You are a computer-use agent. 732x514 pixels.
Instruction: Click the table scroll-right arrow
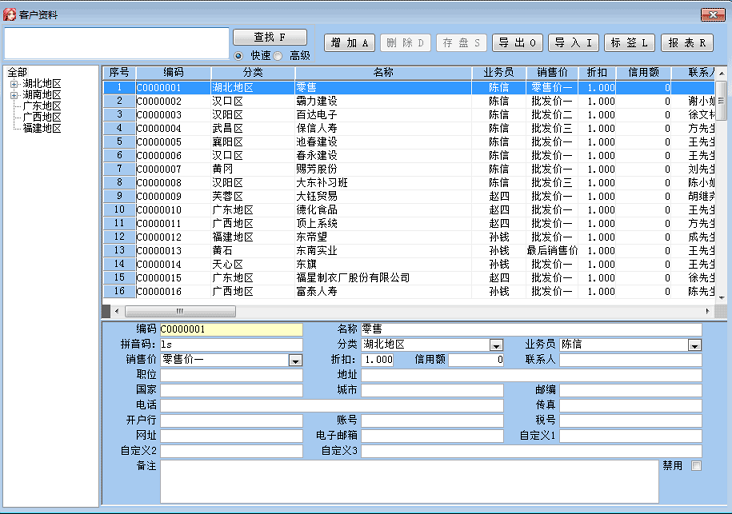coord(708,311)
